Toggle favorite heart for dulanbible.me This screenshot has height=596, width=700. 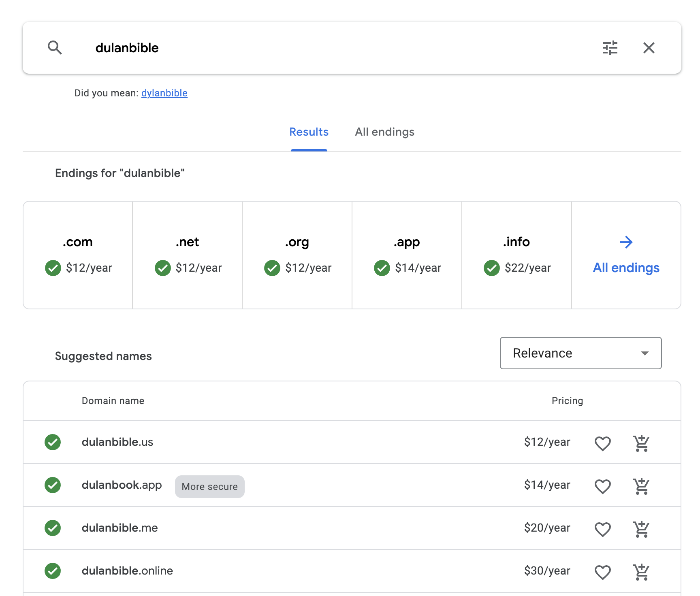pos(602,529)
